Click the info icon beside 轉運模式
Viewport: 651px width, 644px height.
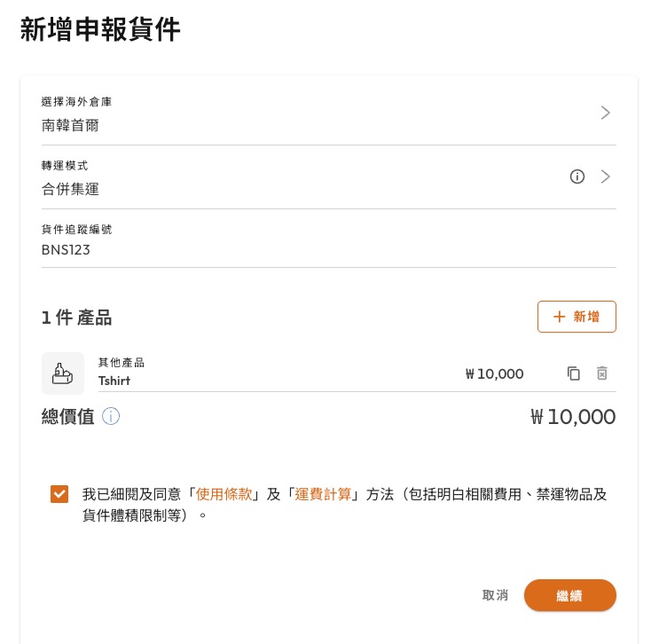(x=577, y=177)
